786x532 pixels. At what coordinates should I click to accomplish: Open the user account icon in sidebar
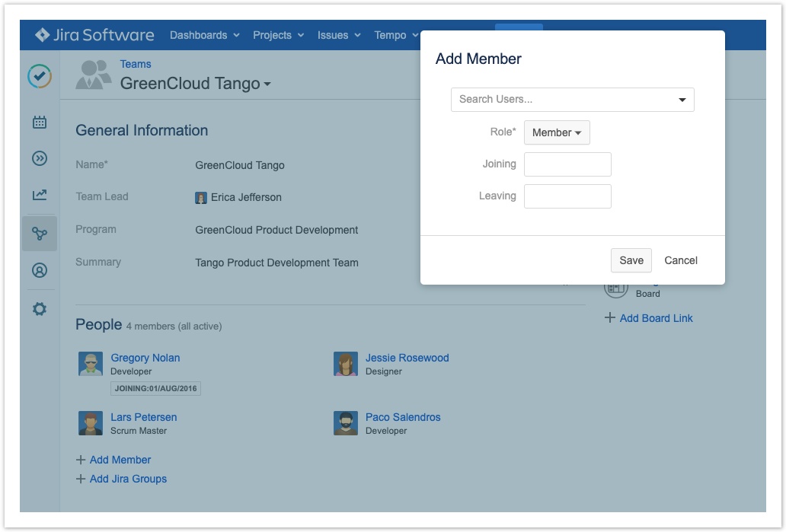point(40,270)
